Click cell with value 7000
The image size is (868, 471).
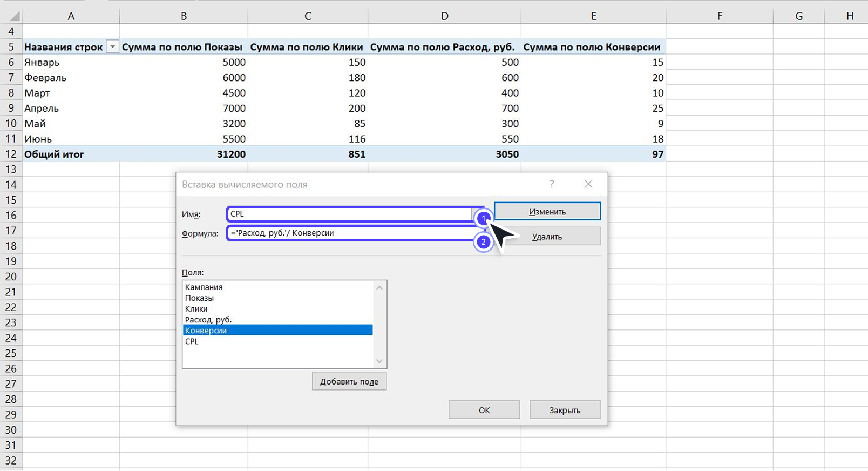pyautogui.click(x=184, y=108)
